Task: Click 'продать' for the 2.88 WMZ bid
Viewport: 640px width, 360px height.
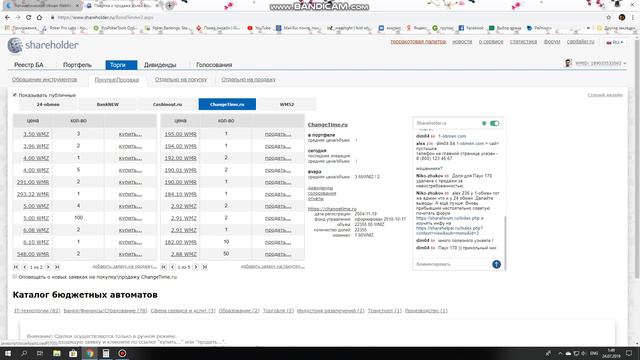Action: pos(278,254)
